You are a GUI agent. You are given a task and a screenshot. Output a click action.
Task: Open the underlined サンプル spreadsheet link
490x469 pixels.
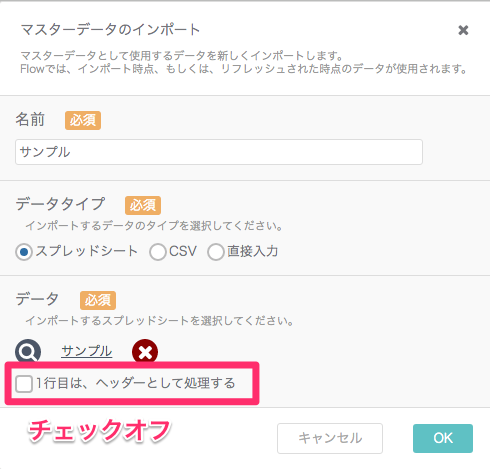[87, 351]
